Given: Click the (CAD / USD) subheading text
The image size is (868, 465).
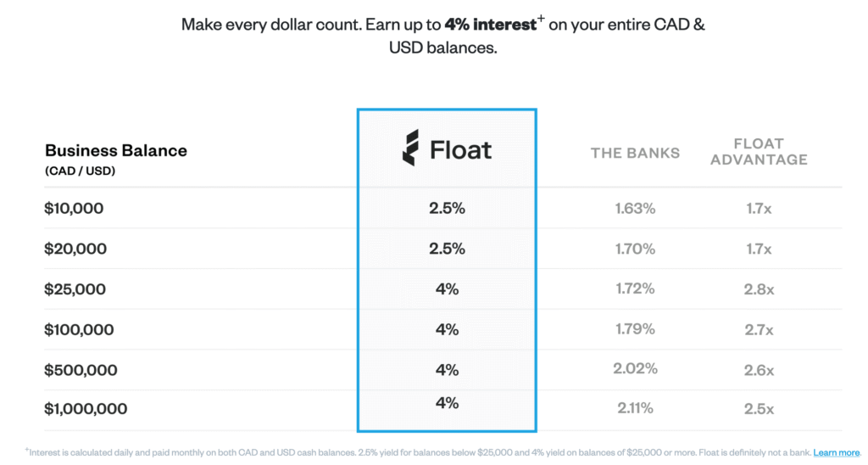Looking at the screenshot, I should click(x=80, y=171).
